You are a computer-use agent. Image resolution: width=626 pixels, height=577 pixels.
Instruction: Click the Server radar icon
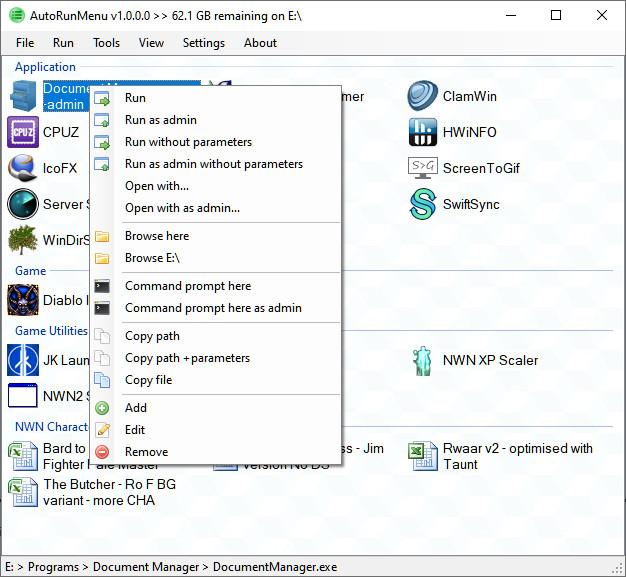23,204
